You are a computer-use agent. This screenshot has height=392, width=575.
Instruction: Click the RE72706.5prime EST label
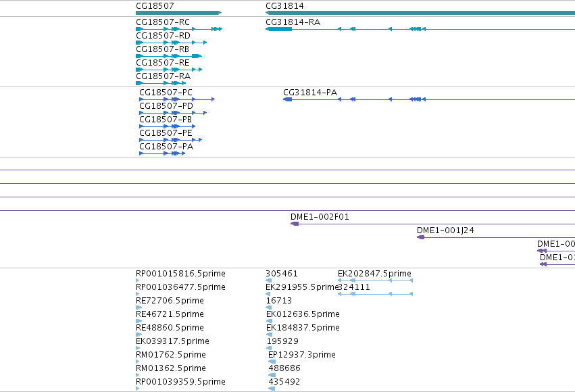[x=170, y=301]
